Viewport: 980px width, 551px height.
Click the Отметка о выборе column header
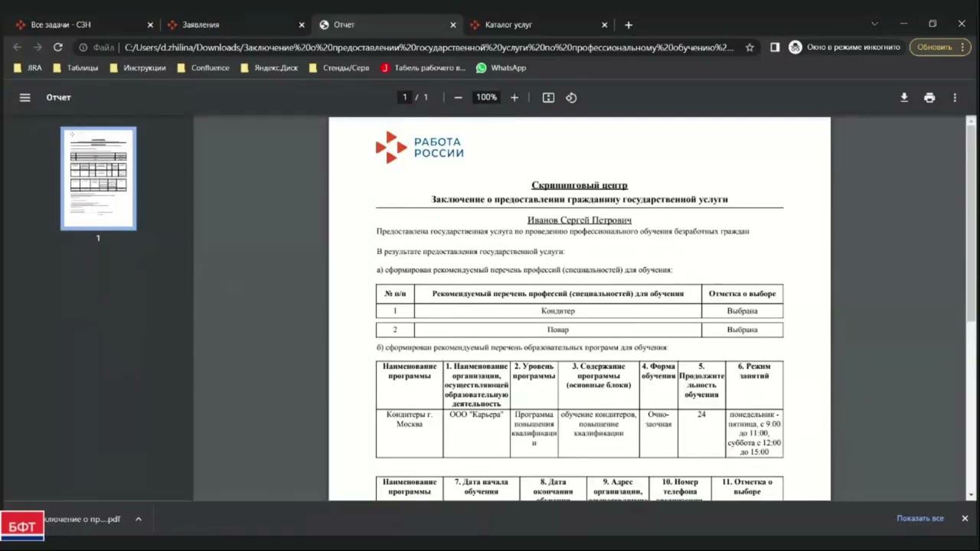[x=742, y=294]
